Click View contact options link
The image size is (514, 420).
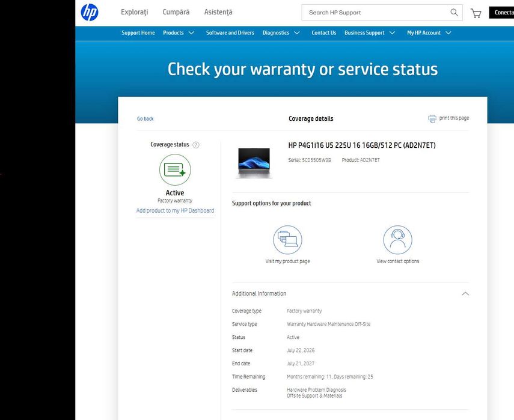click(397, 261)
